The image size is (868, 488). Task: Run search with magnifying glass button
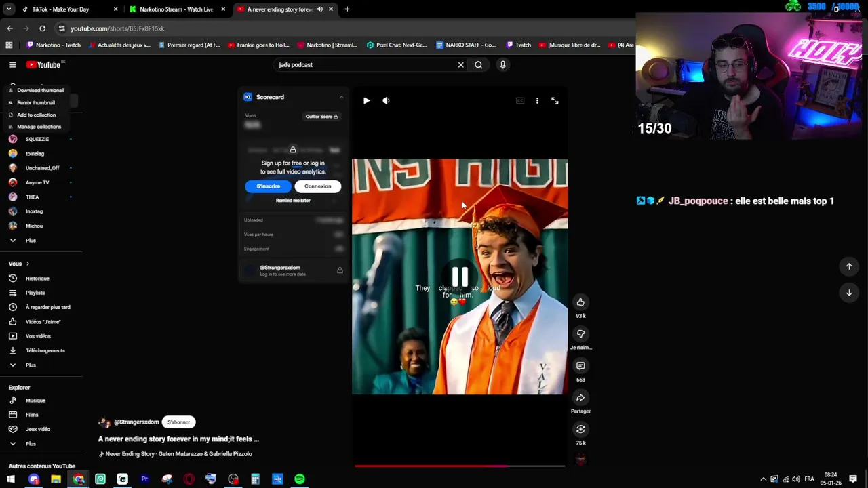[479, 65]
